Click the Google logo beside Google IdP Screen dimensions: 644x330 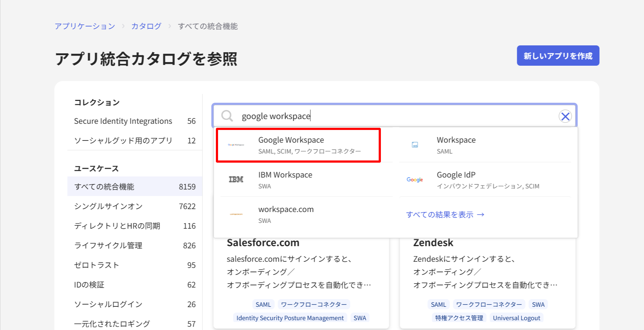[x=415, y=179]
